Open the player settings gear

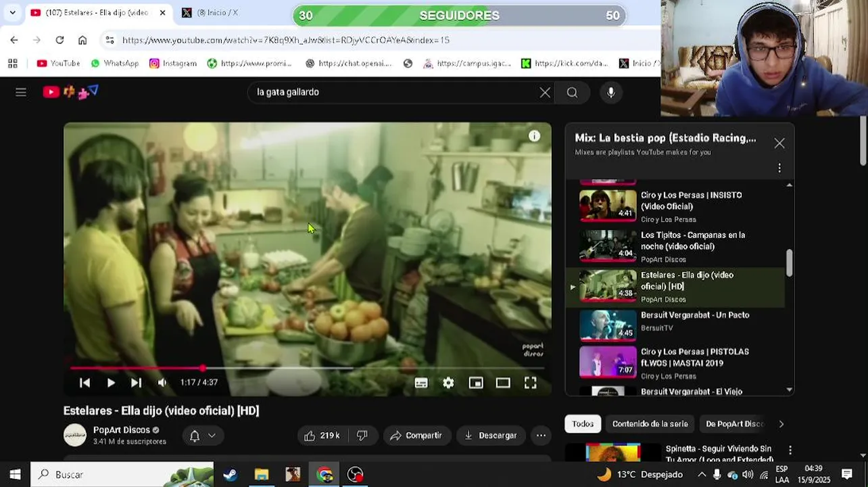click(x=448, y=383)
